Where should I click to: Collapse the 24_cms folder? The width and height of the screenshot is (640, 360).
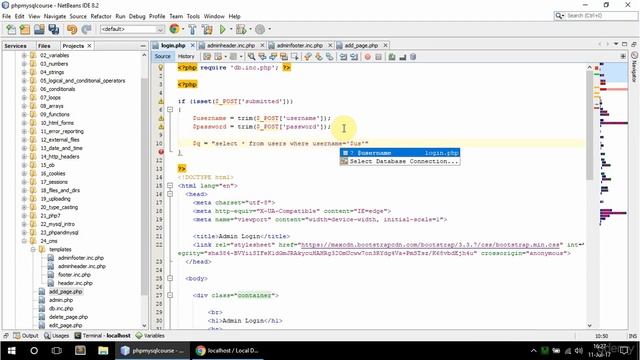click(24, 241)
